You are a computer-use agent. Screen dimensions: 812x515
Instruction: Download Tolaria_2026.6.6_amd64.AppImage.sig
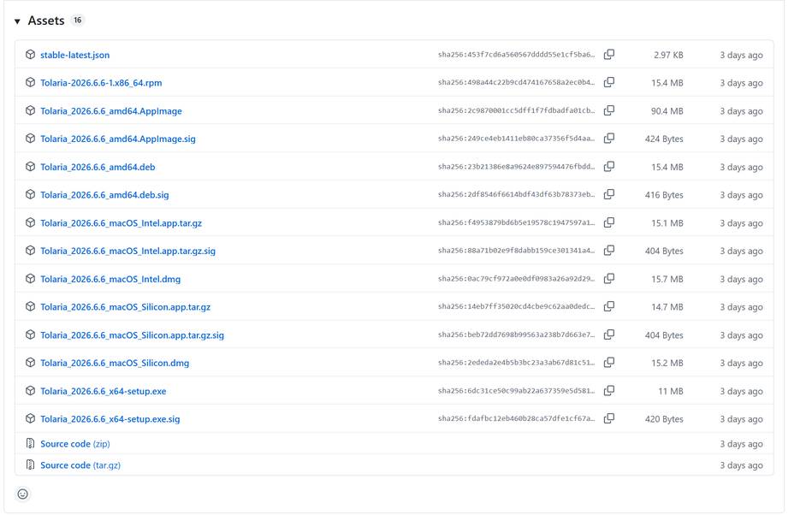click(x=118, y=139)
